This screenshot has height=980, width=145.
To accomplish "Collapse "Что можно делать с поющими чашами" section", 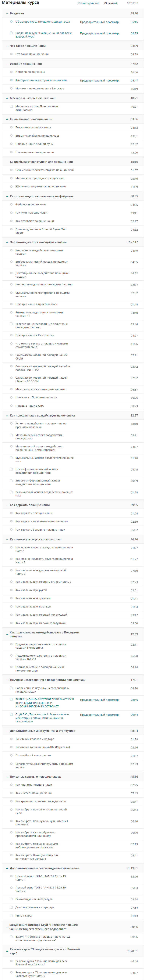I will click(x=7, y=242).
